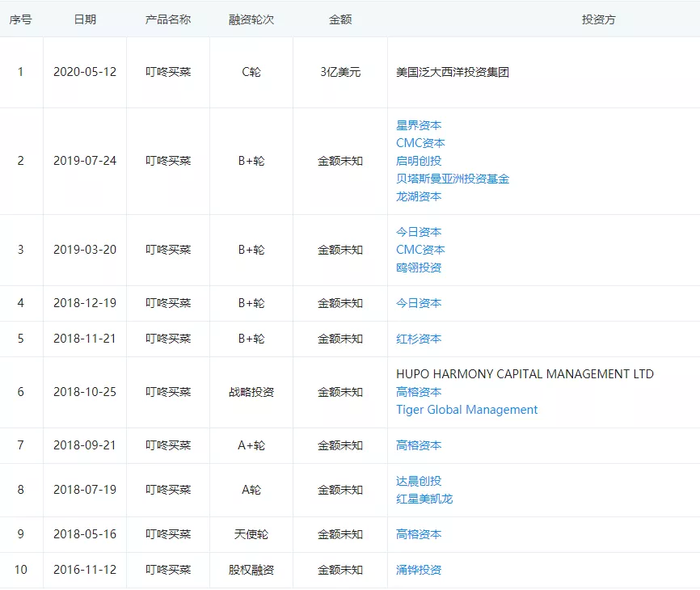700x590 pixels.
Task: Click row number 6
Action: point(20,392)
